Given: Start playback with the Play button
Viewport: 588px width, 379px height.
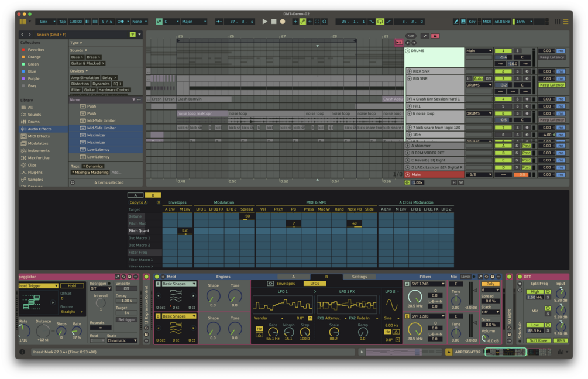Looking at the screenshot, I should [265, 22].
